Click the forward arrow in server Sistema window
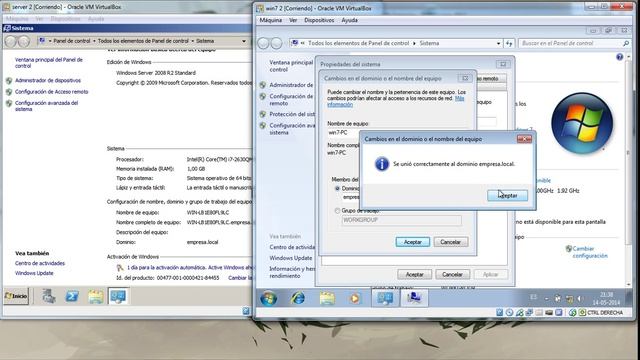This screenshot has height=360, width=640. point(24,41)
